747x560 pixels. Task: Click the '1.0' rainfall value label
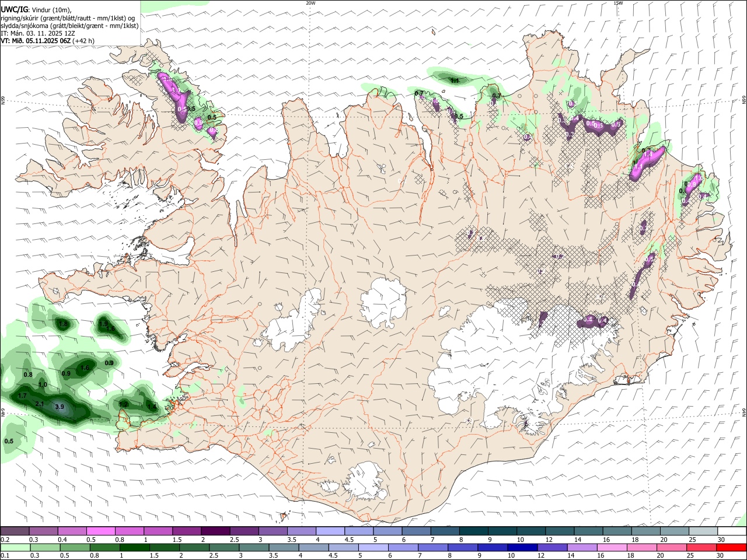pyautogui.click(x=42, y=384)
